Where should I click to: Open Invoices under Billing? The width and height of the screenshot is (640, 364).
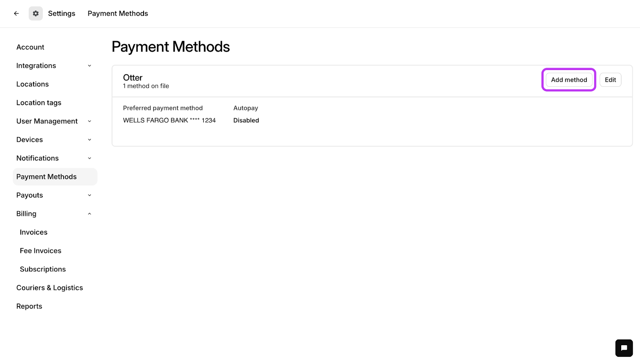pyautogui.click(x=34, y=232)
